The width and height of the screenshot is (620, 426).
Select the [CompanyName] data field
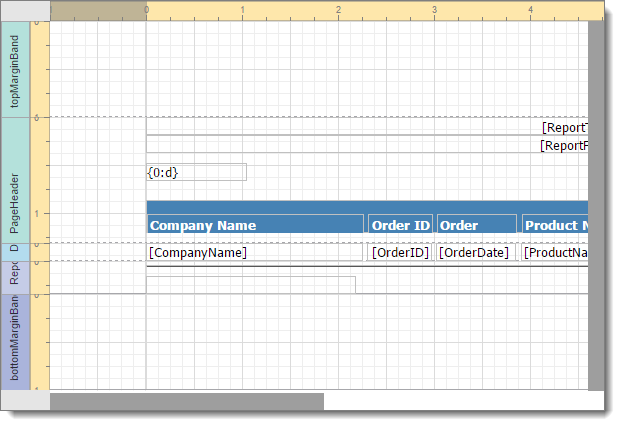click(x=255, y=252)
